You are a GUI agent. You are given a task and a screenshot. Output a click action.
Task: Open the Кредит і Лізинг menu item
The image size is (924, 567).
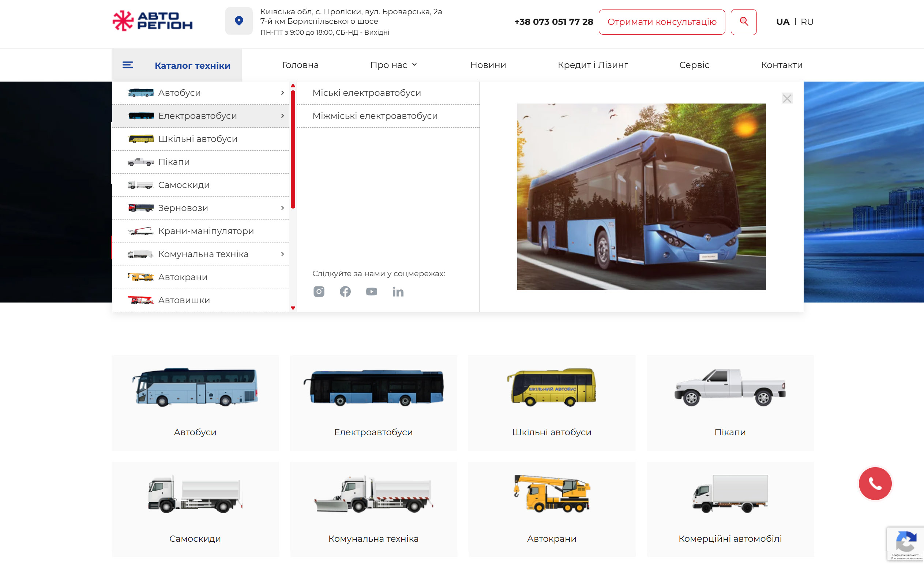tap(593, 65)
